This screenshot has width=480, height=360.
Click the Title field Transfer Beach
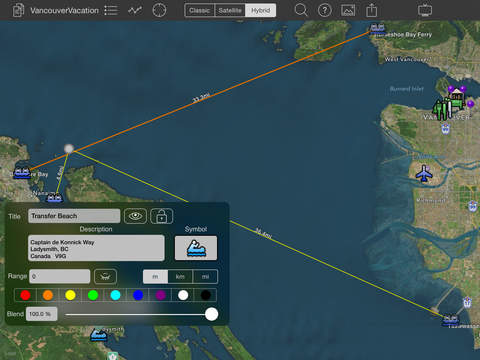click(74, 216)
